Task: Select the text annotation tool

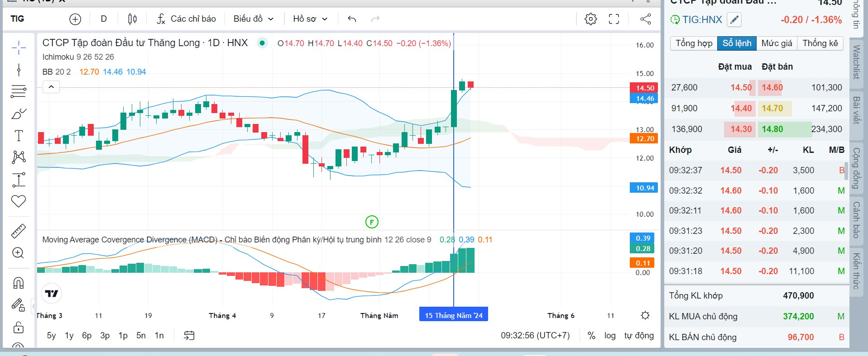Action: [19, 136]
